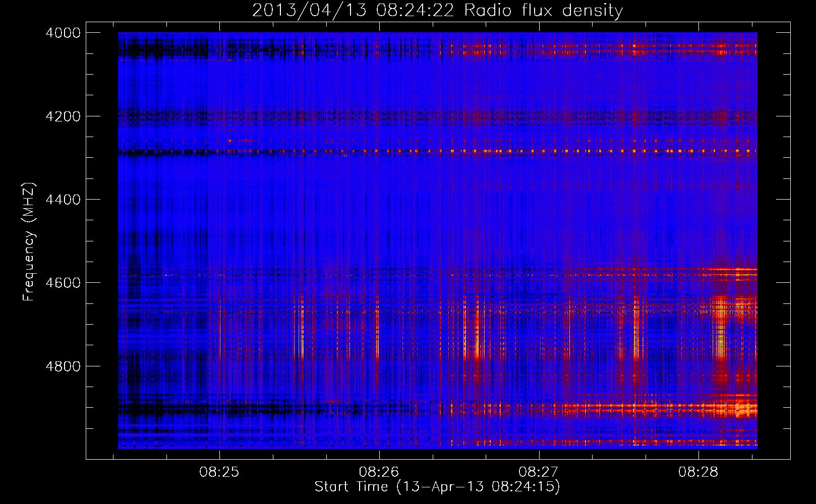The height and width of the screenshot is (504, 816).
Task: Click the 4600 frequency axis label
Action: pyautogui.click(x=63, y=283)
